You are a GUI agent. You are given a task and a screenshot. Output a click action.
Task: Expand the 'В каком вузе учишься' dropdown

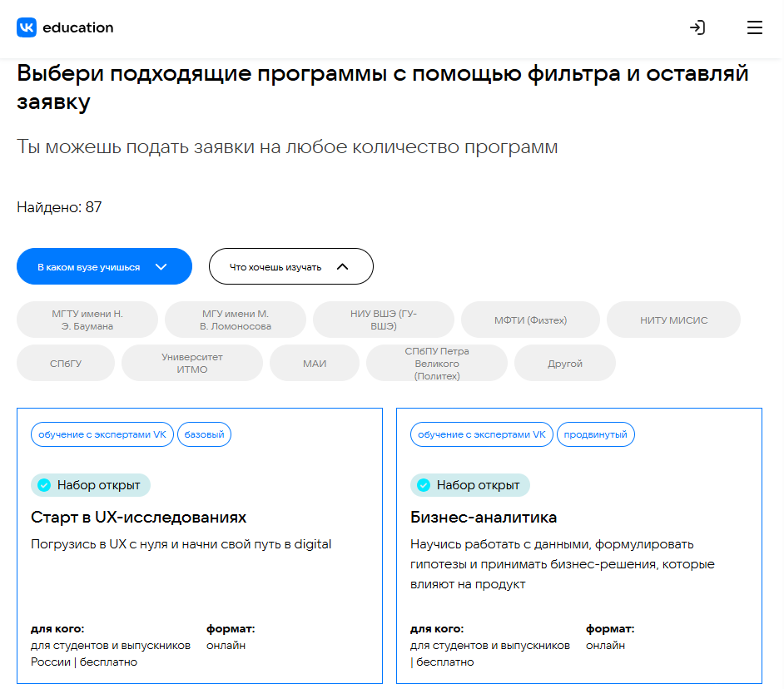(x=104, y=267)
